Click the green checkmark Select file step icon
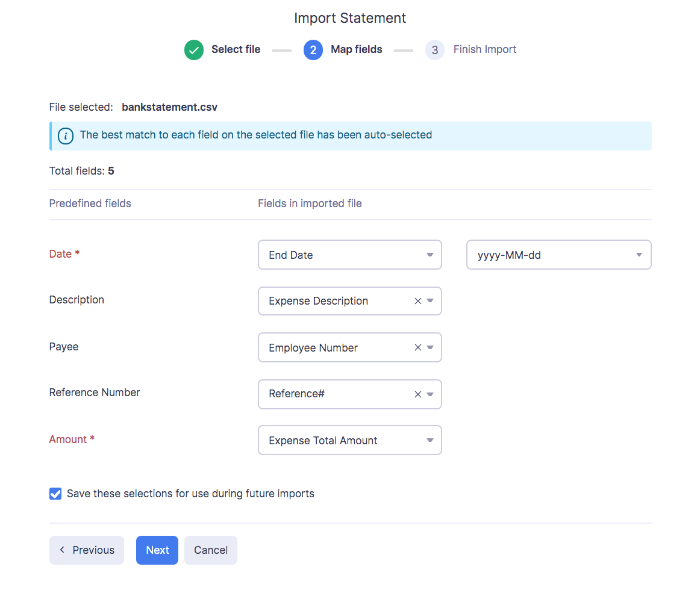 [x=194, y=50]
